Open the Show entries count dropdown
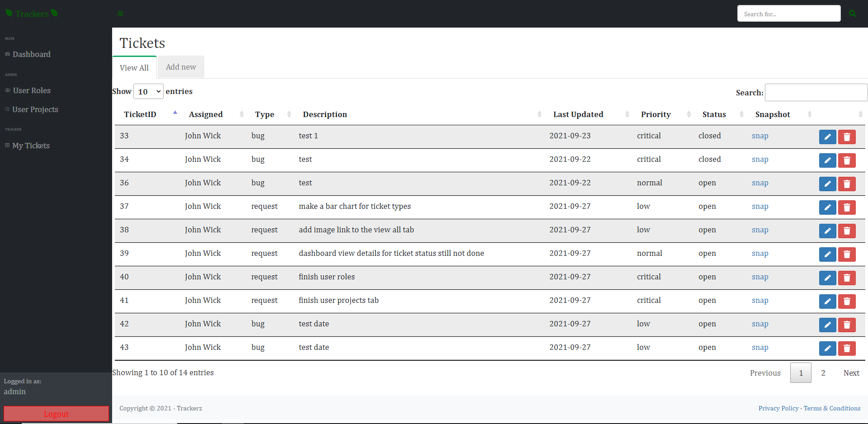Image resolution: width=868 pixels, height=424 pixels. click(x=148, y=92)
